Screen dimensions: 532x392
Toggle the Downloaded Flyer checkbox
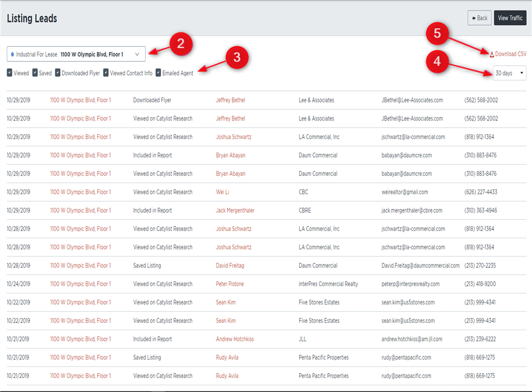(58, 73)
